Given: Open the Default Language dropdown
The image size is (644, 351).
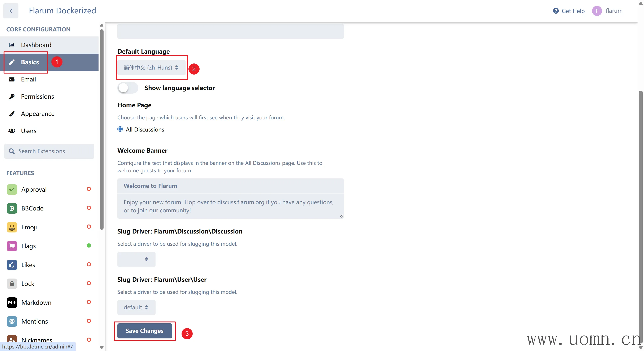Looking at the screenshot, I should pyautogui.click(x=151, y=67).
